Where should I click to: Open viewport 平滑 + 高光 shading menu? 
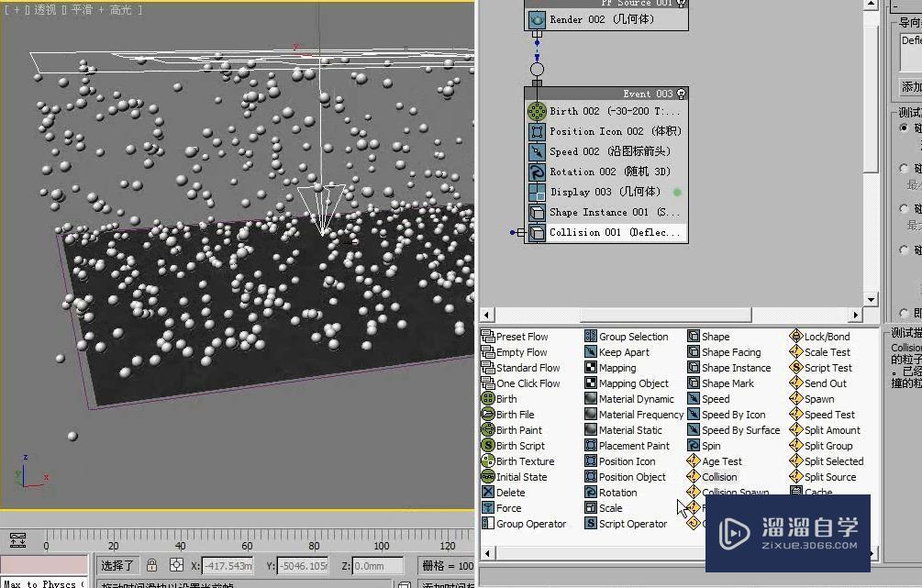101,10
